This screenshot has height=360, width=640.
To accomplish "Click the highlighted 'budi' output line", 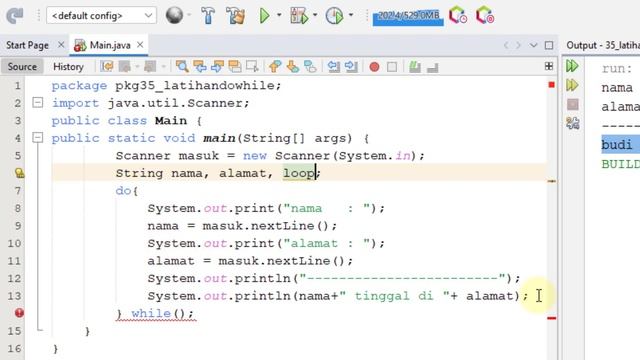I will click(x=620, y=144).
